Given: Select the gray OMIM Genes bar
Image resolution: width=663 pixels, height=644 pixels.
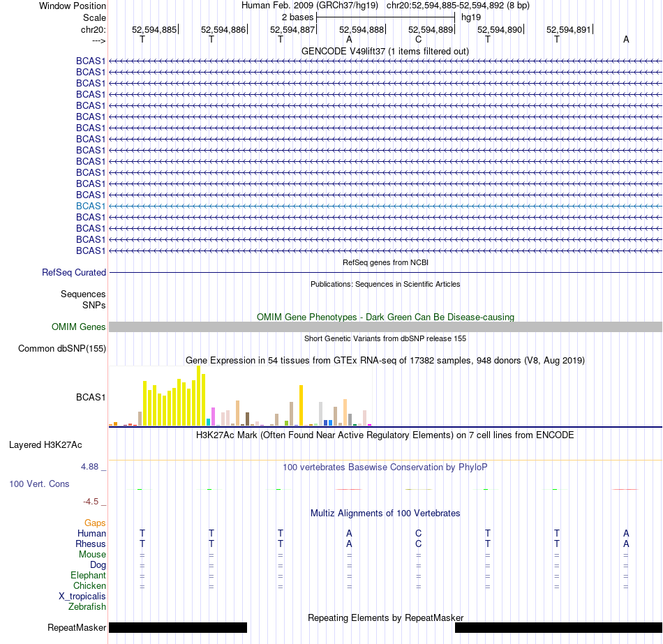Looking at the screenshot, I should point(385,327).
